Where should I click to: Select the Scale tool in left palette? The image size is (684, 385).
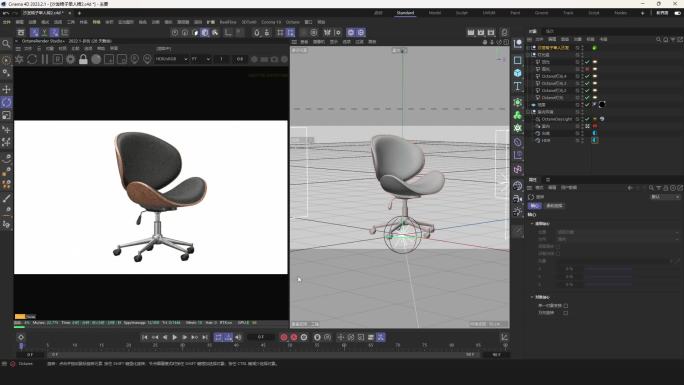pyautogui.click(x=6, y=116)
